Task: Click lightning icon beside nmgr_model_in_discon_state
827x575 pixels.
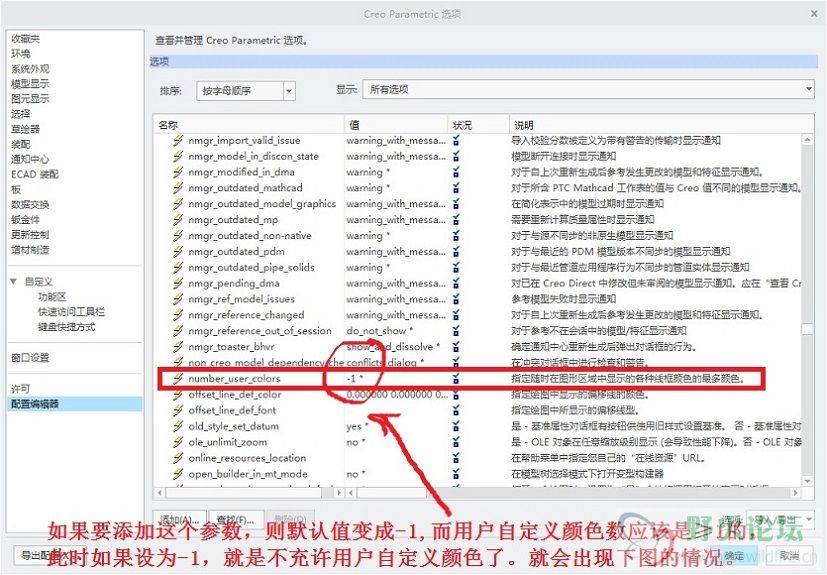Action: (x=178, y=156)
